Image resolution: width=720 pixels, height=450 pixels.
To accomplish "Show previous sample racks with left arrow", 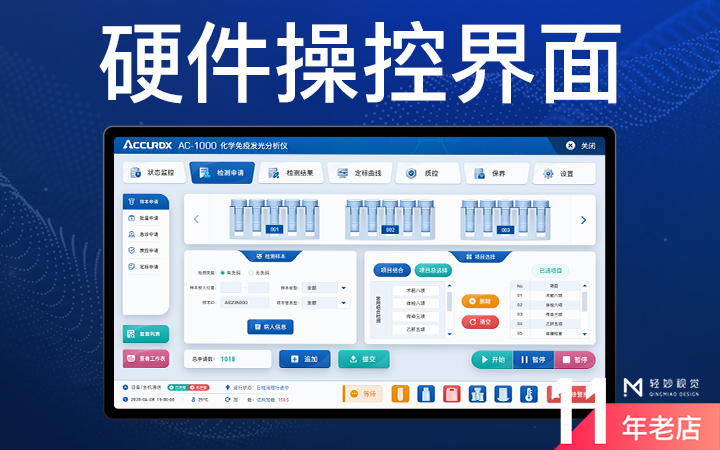I will click(197, 219).
